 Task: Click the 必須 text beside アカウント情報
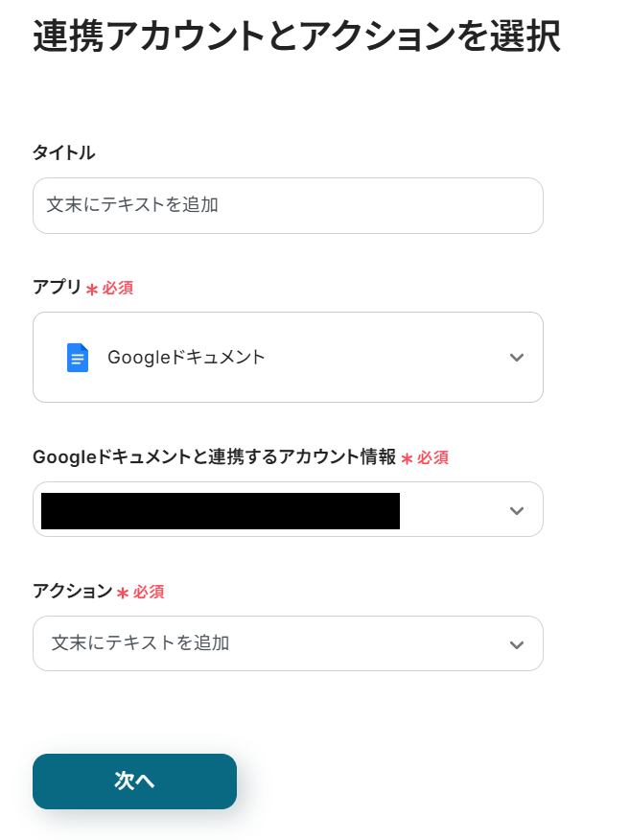point(432,458)
